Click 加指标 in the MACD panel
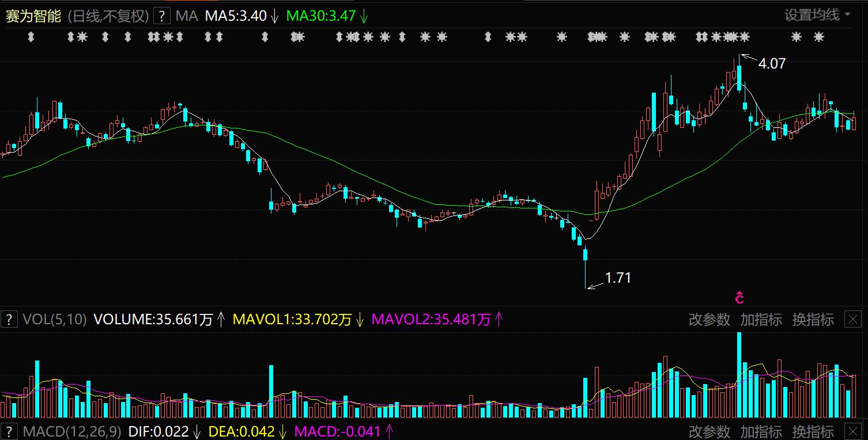Screen dimensions: 868x440 click(761, 431)
